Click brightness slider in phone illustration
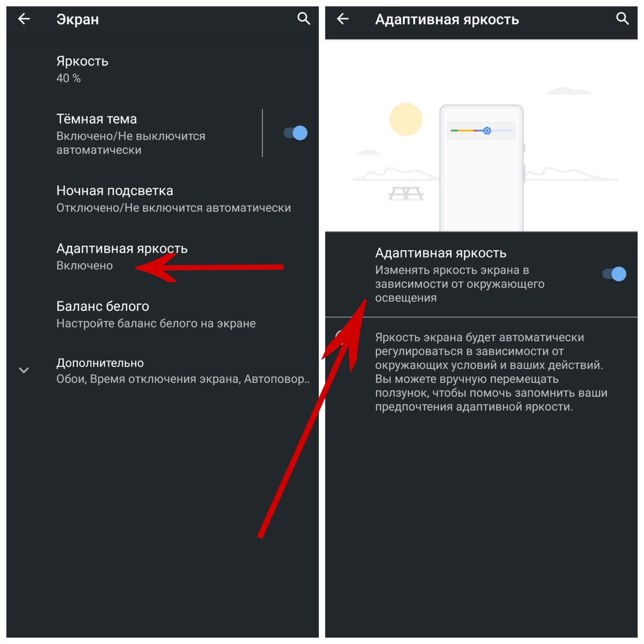Viewport: 644px width, 644px height. (x=481, y=130)
